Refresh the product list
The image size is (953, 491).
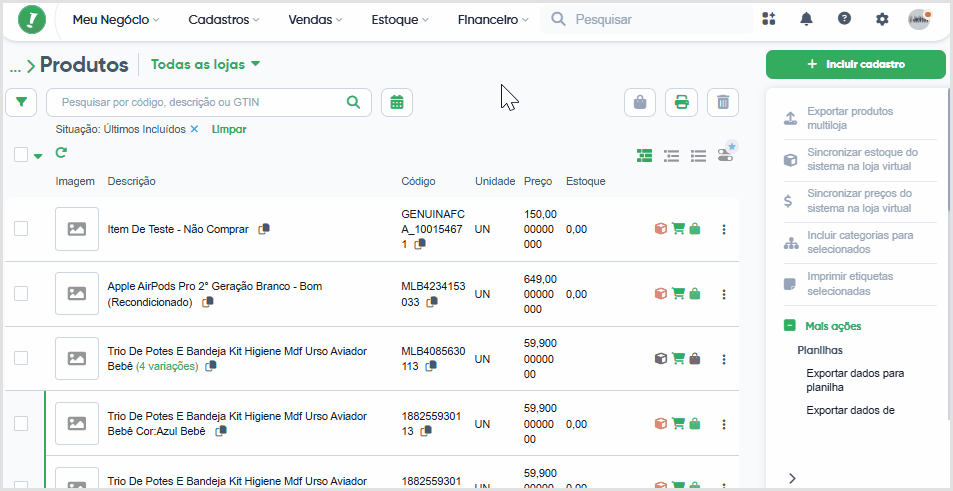pyautogui.click(x=60, y=153)
